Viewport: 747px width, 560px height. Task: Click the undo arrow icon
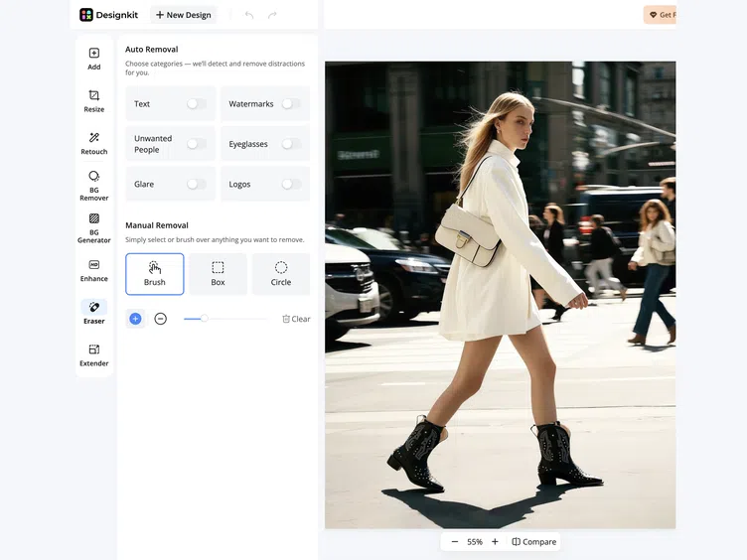pos(249,15)
